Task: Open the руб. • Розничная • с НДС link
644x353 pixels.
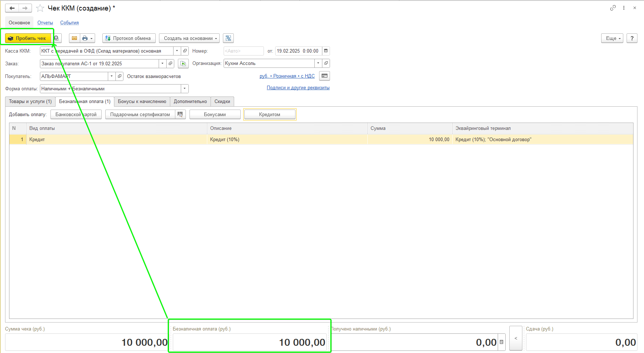Action: [287, 76]
